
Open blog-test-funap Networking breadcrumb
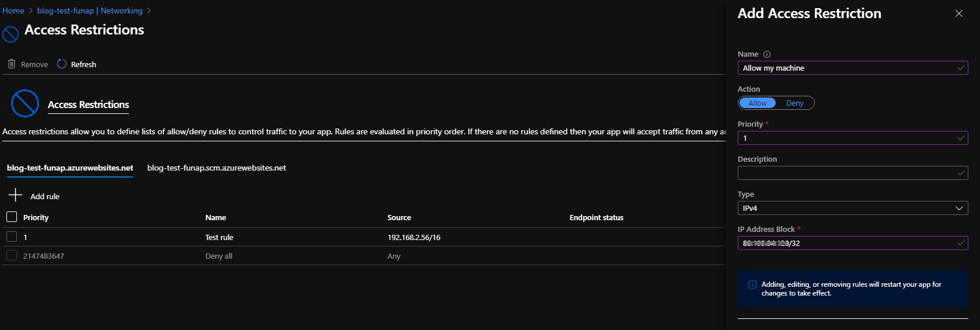tap(90, 11)
